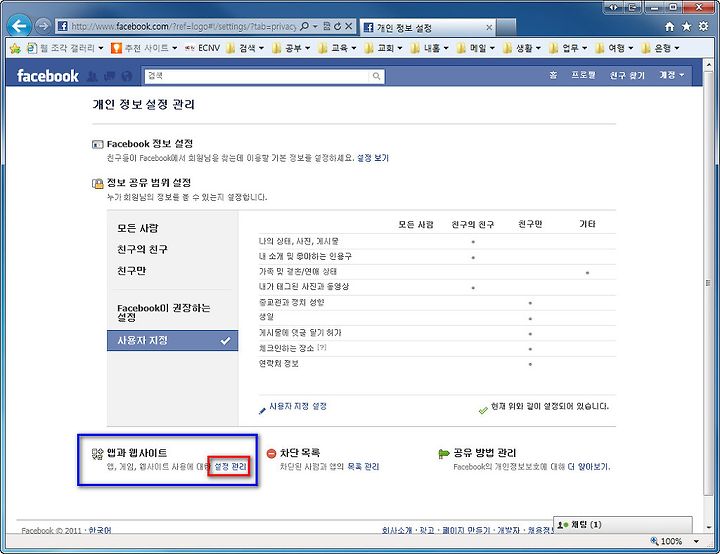Open the 사용자 지정 설정 link
The height and width of the screenshot is (554, 720).
298,406
